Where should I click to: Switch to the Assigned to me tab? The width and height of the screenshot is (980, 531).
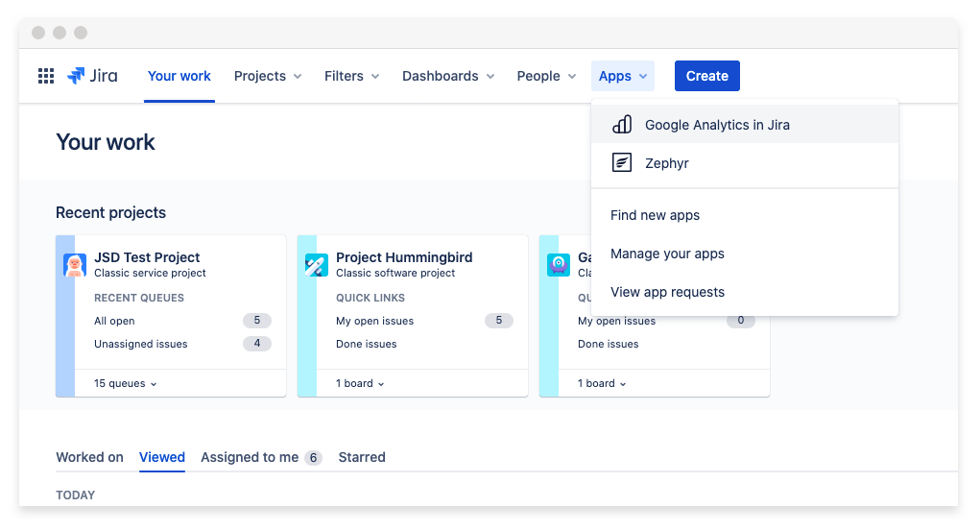[x=260, y=457]
